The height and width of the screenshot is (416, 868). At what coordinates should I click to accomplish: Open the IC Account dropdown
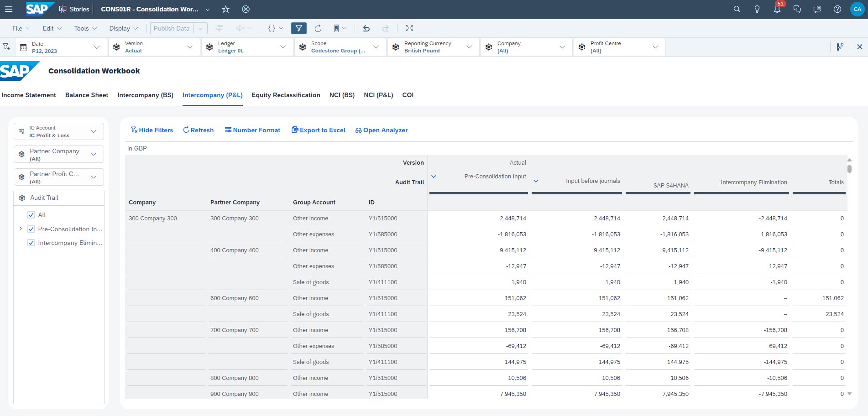click(59, 131)
